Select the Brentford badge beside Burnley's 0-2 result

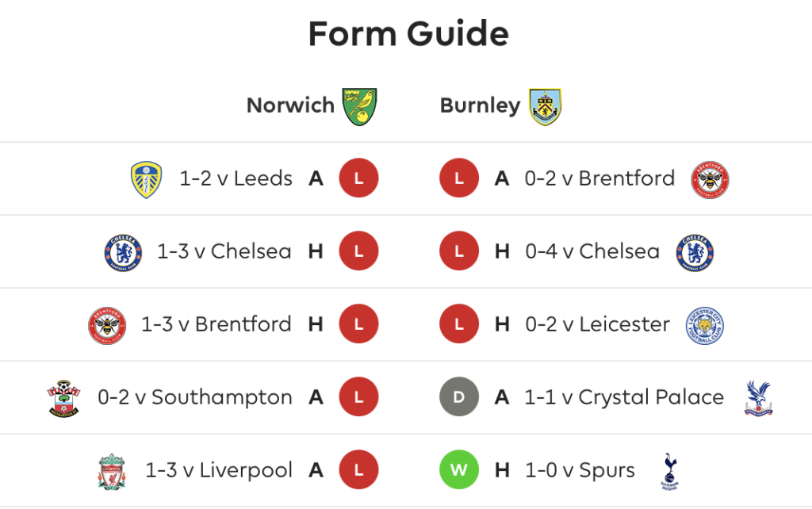[710, 180]
